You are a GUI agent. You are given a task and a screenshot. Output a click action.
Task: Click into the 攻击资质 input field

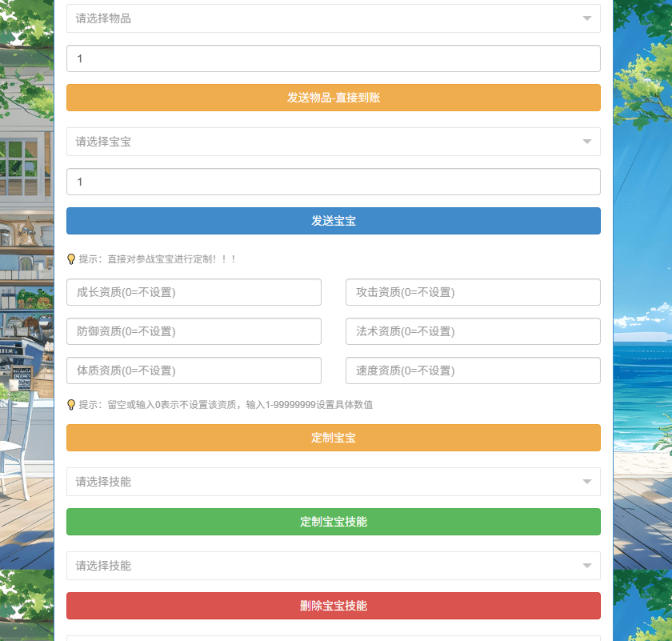point(473,292)
